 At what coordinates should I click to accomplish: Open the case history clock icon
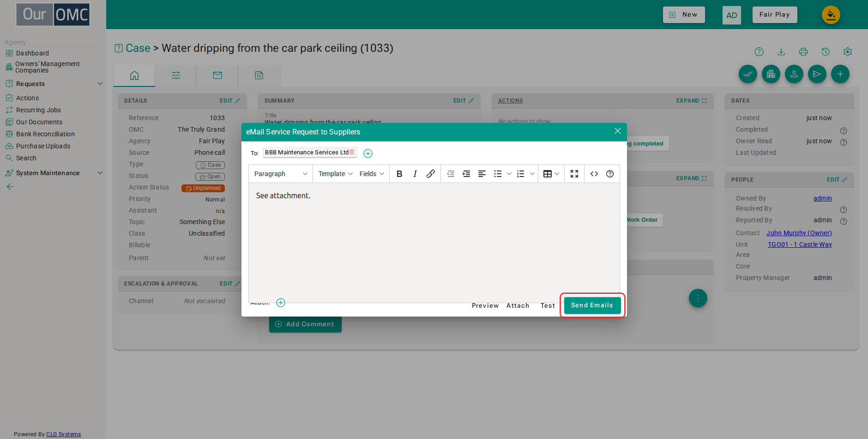826,52
